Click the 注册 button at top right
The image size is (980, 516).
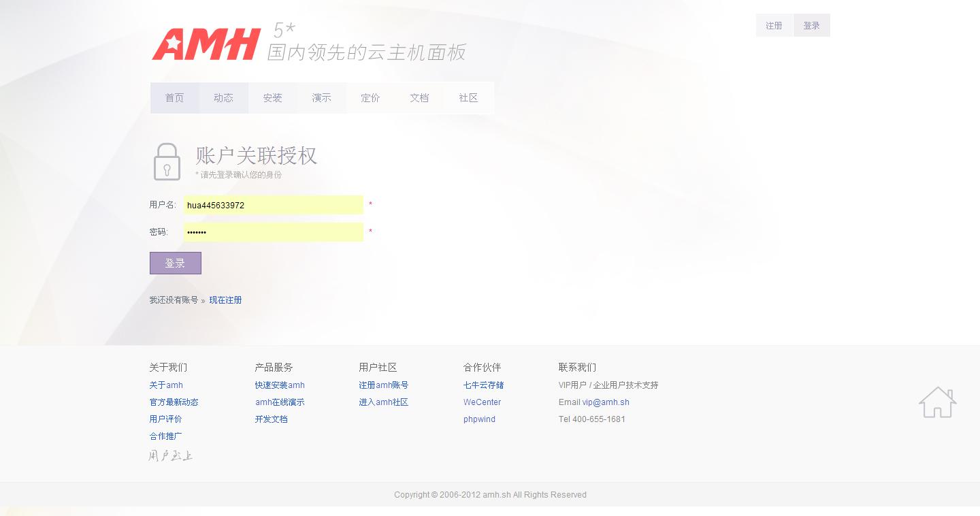click(774, 26)
